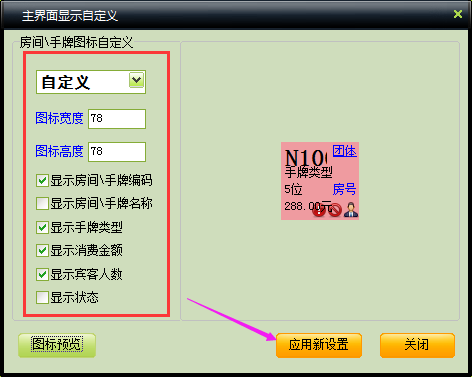Click the 图标预览 button
The width and height of the screenshot is (472, 377).
(57, 345)
